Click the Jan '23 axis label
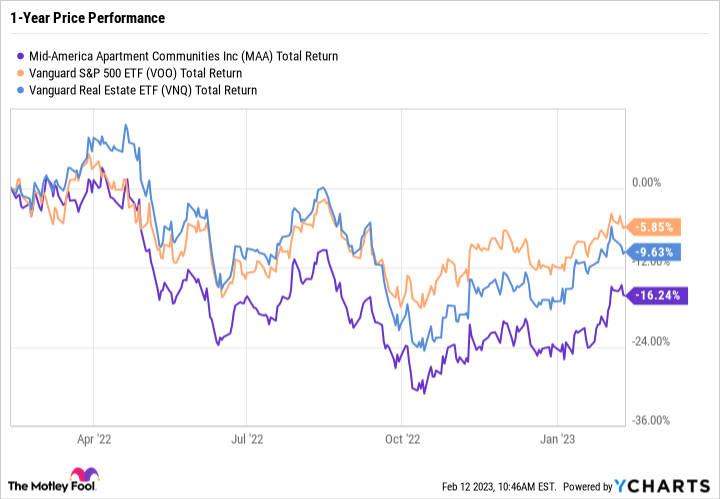Screen dimensions: 720x499 (555, 437)
